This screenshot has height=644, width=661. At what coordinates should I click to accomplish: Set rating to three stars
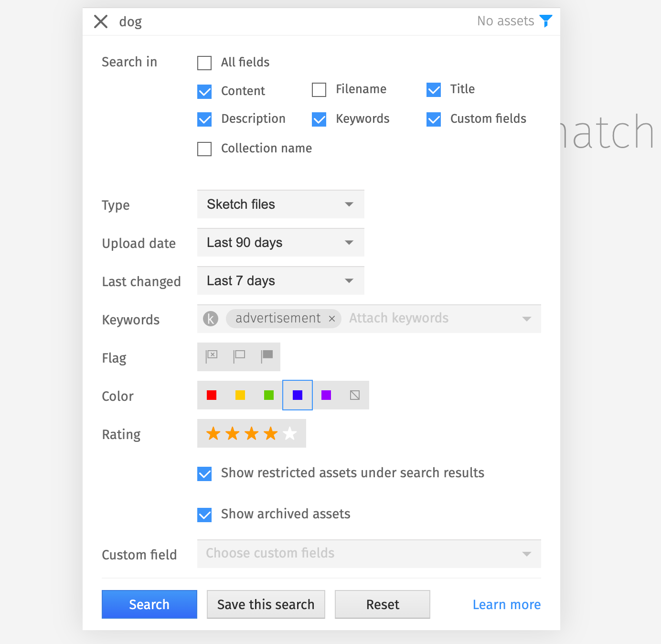click(252, 433)
